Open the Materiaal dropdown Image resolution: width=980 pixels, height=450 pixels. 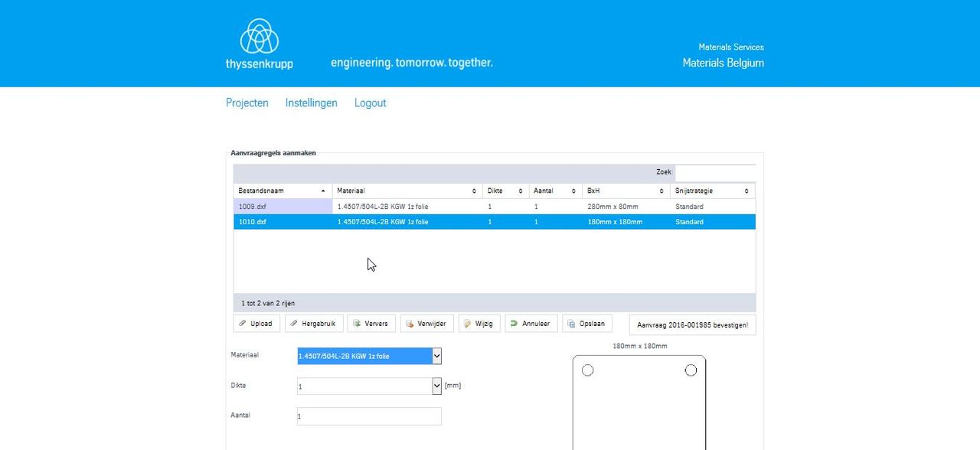pos(369,356)
